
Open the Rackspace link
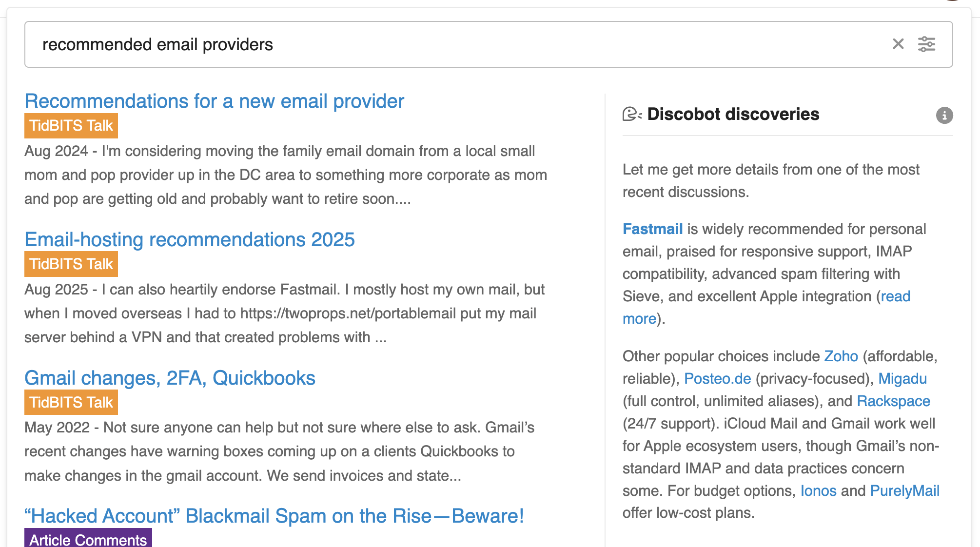click(894, 401)
